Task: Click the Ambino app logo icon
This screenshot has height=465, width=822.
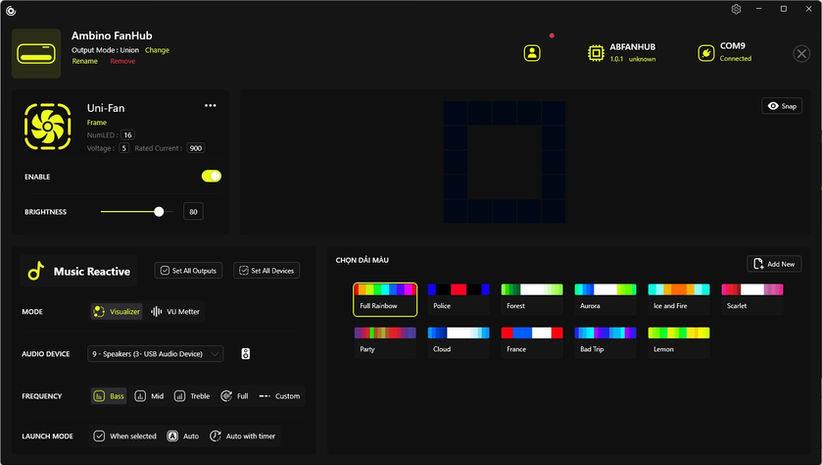Action: tap(11, 10)
